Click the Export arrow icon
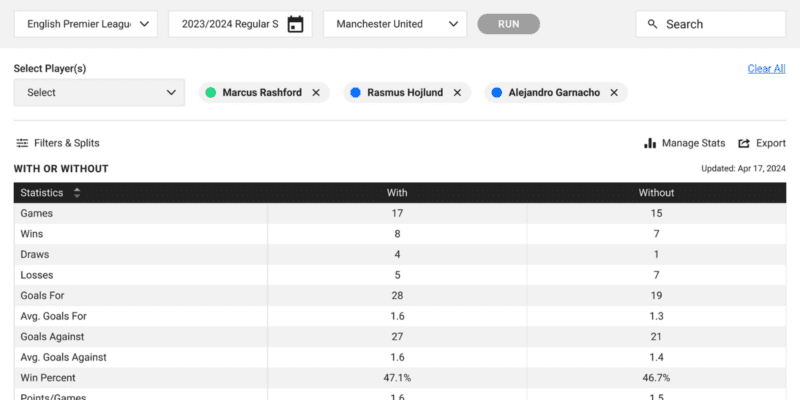Viewport: 800px width, 400px height. [x=744, y=143]
